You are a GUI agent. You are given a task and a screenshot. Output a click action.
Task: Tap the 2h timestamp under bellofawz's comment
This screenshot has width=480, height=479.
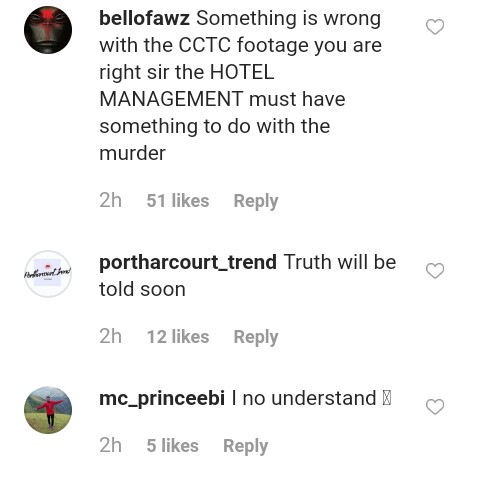[110, 201]
